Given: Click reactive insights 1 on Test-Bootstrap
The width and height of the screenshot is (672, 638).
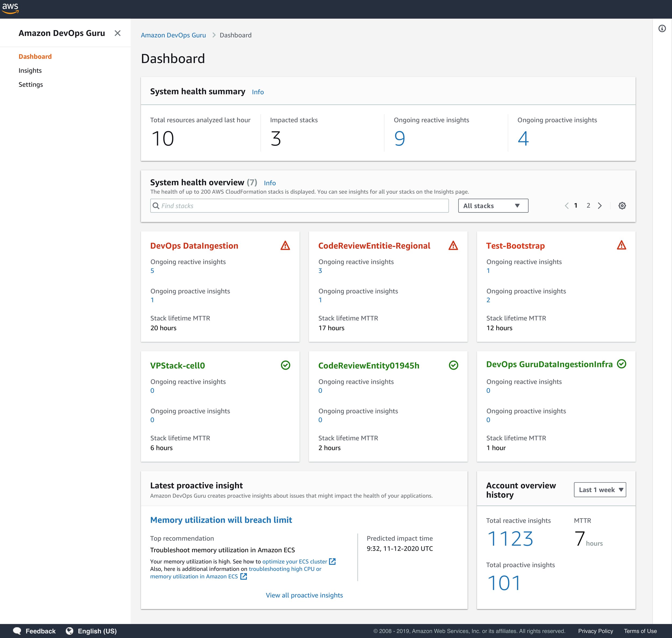Looking at the screenshot, I should point(488,271).
